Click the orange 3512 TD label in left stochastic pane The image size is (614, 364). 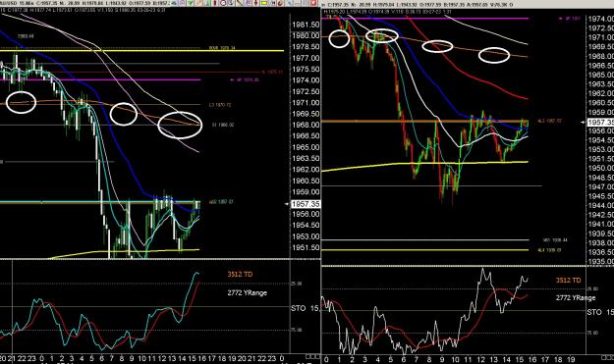pyautogui.click(x=240, y=274)
